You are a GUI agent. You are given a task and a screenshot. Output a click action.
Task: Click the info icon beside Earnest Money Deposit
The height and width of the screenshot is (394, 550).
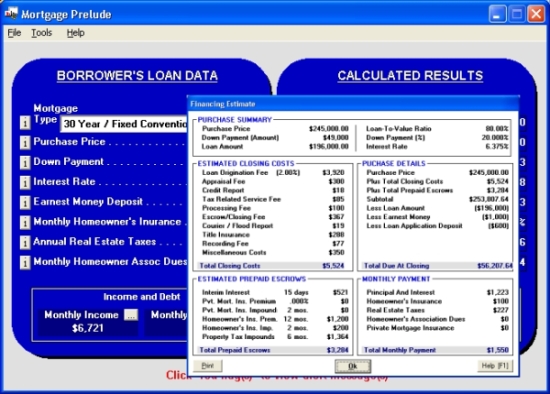[25, 202]
